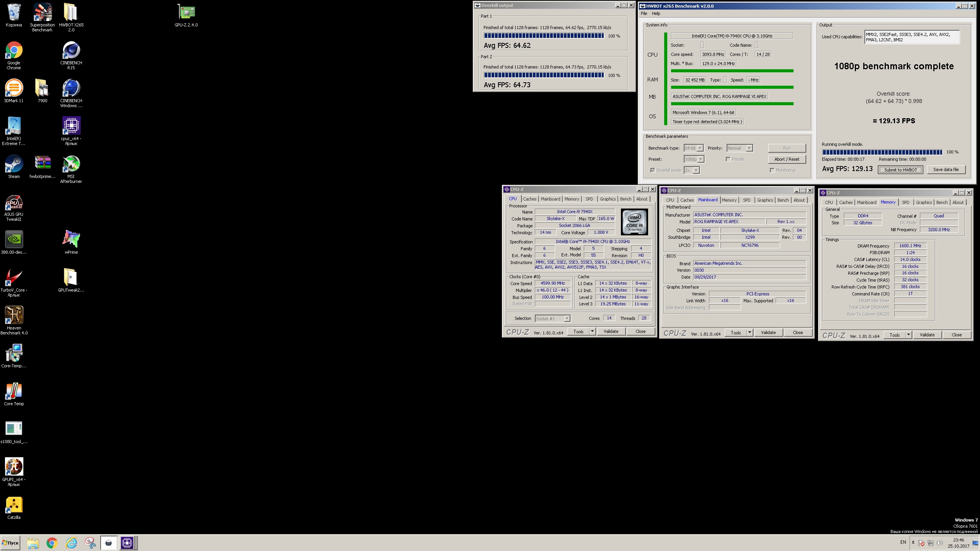The width and height of the screenshot is (980, 551).
Task: Expand the Benchmark type 64-bit dropdown
Action: click(700, 148)
